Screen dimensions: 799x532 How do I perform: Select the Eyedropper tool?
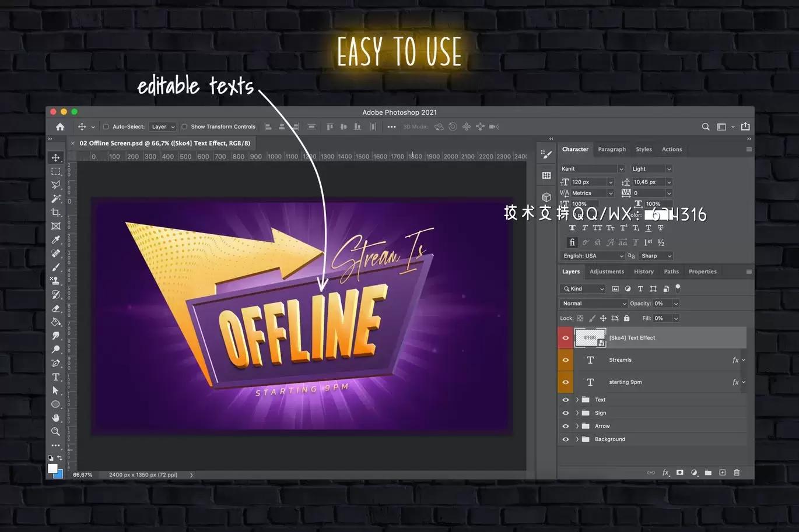(56, 239)
